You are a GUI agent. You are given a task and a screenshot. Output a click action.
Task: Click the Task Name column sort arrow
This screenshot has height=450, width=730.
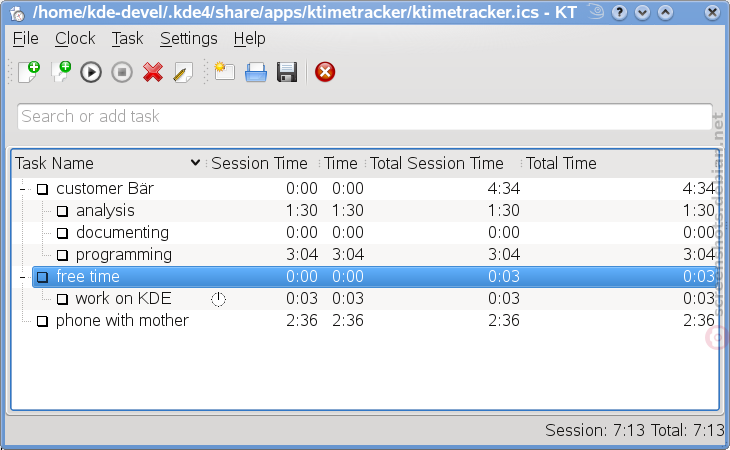tap(196, 163)
